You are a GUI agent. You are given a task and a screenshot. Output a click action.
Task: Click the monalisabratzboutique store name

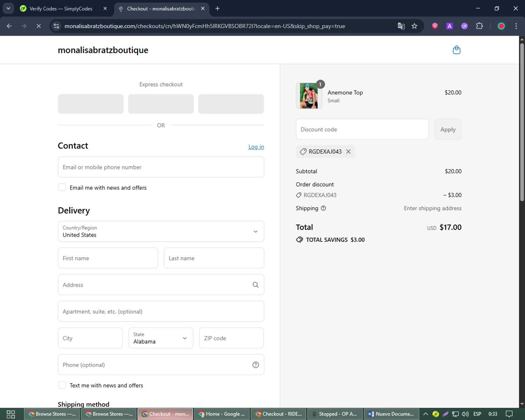point(103,50)
